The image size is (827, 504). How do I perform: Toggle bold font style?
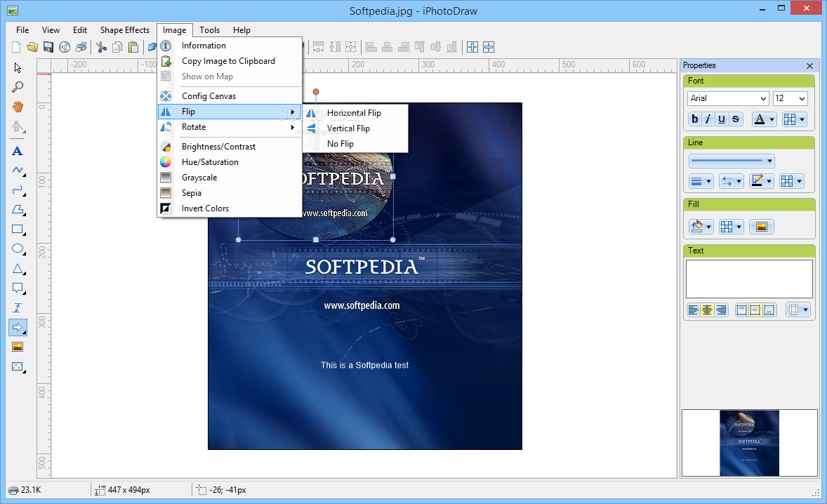694,119
